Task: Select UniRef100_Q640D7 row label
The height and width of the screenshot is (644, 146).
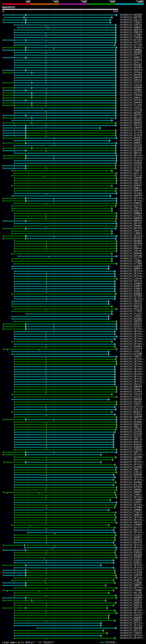Action: pos(131,138)
